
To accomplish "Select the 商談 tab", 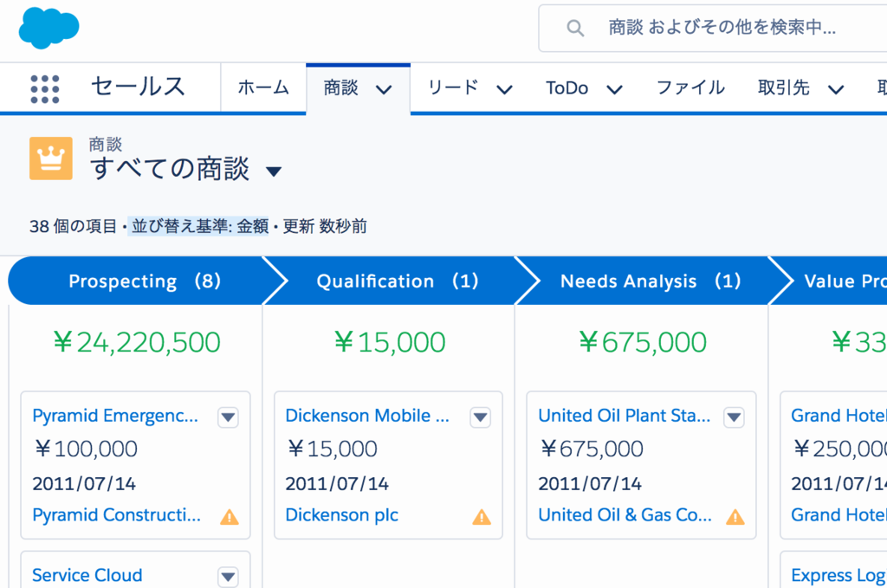I will coord(341,87).
